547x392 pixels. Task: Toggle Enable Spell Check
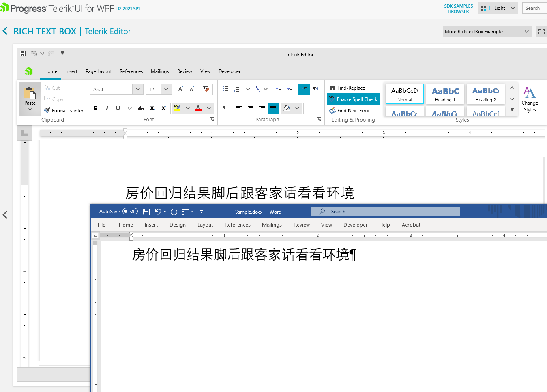[x=353, y=99]
